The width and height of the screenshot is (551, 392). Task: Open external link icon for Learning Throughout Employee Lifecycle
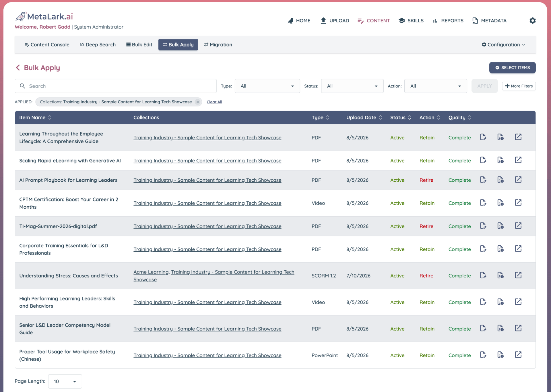pos(518,137)
